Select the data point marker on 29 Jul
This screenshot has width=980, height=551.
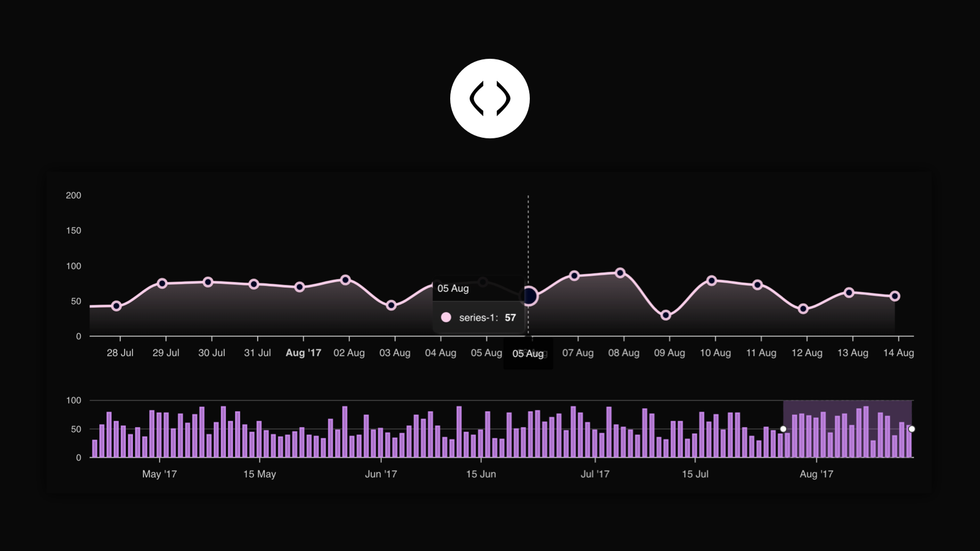(163, 283)
